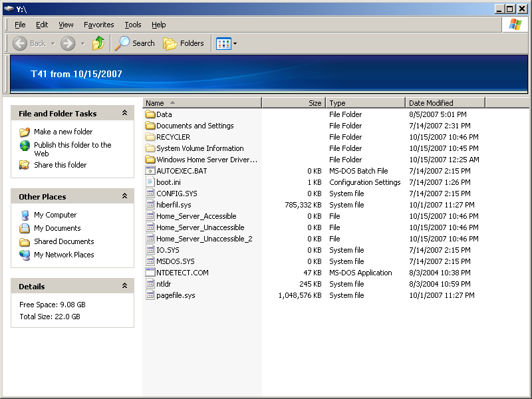Click the My Computer icon
Image resolution: width=532 pixels, height=399 pixels.
click(x=25, y=215)
